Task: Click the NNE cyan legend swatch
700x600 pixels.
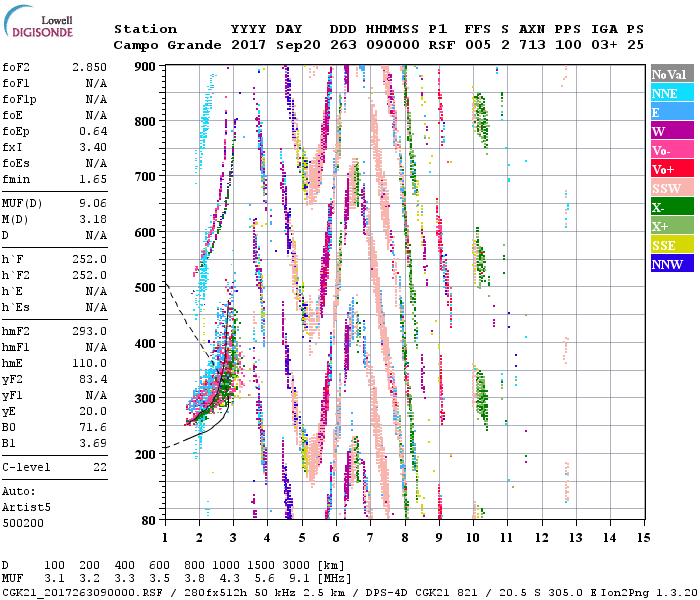Action: point(672,93)
